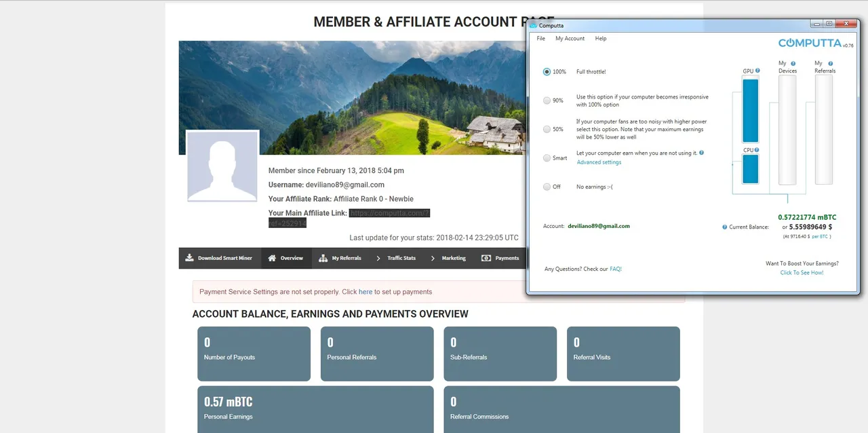The image size is (868, 433).
Task: Click the Sub-Referrals card
Action: click(500, 354)
